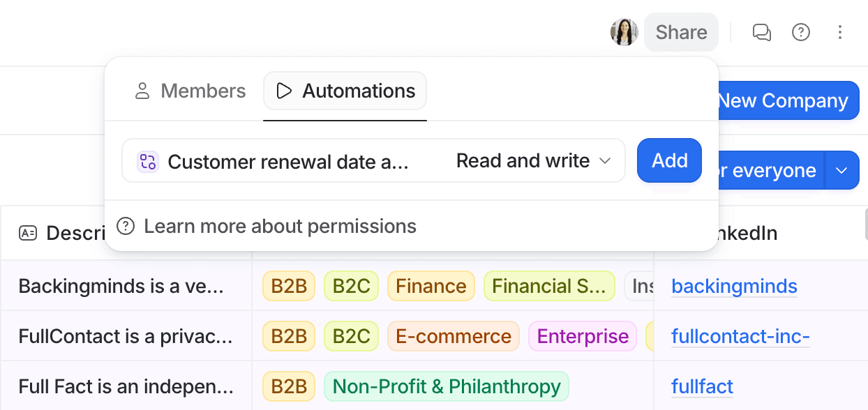Open the three-dot overflow menu icon

[840, 32]
